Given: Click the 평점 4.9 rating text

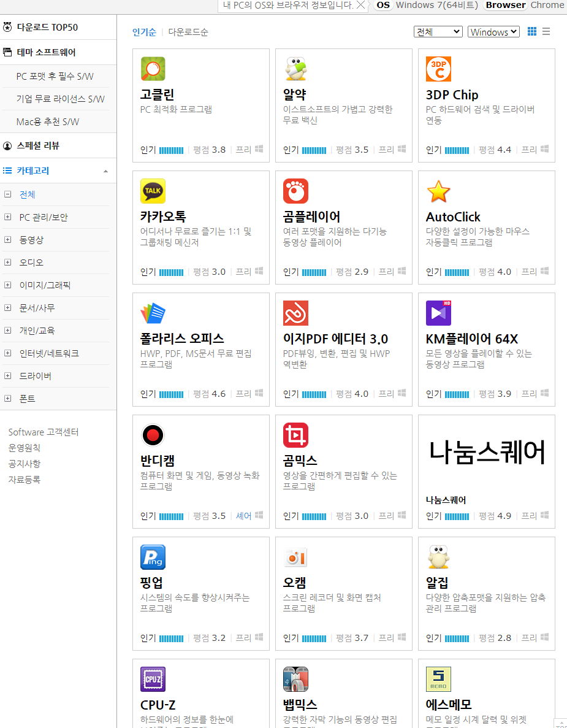Looking at the screenshot, I should point(495,516).
